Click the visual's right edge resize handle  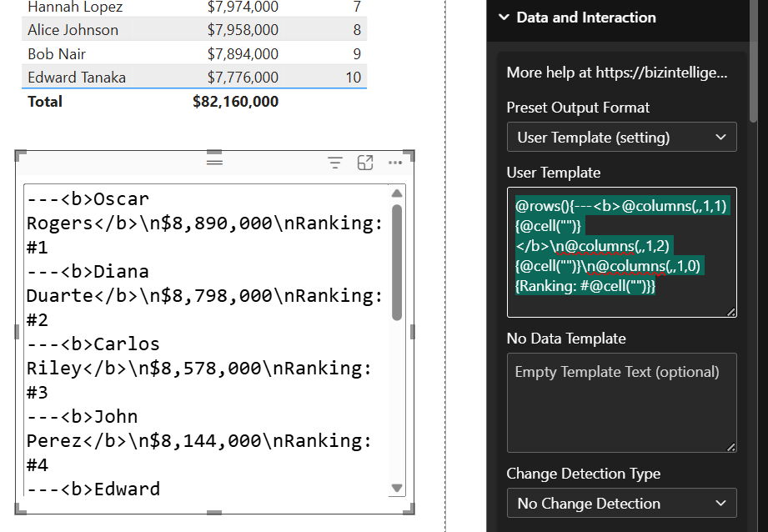413,332
